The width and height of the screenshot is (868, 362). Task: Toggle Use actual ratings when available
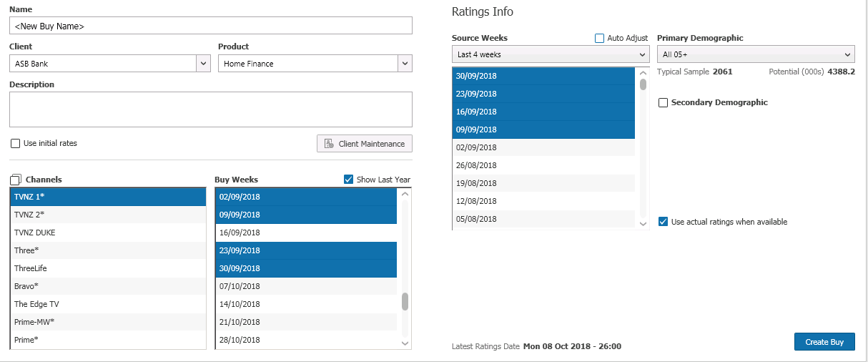click(x=663, y=222)
